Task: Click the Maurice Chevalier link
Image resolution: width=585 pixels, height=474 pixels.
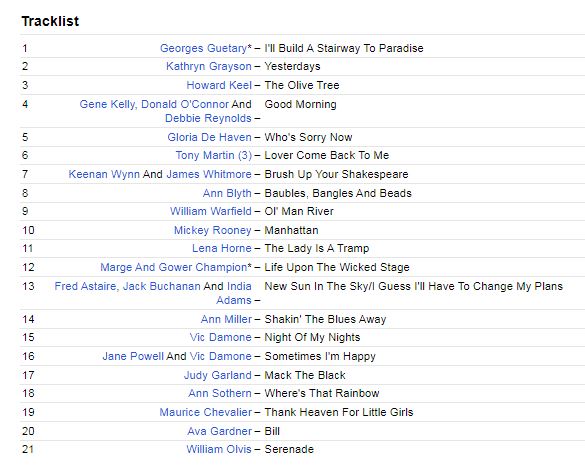Action: (206, 412)
